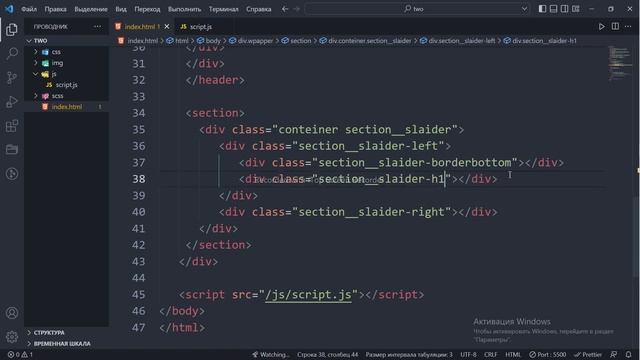Click Prettier in the status bar
Viewport: 640px width, 360px height.
click(x=588, y=354)
